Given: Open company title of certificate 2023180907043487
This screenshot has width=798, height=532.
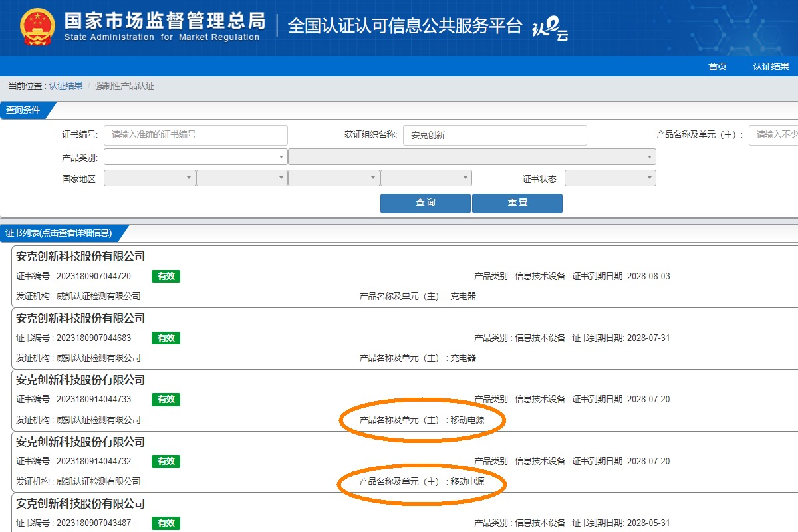Looking at the screenshot, I should (x=80, y=504).
